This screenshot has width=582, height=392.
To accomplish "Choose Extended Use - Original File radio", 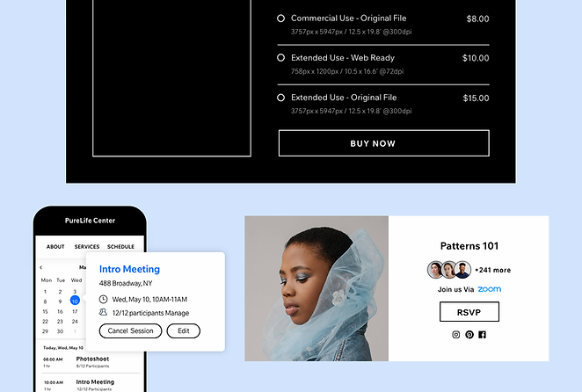I will 281,98.
